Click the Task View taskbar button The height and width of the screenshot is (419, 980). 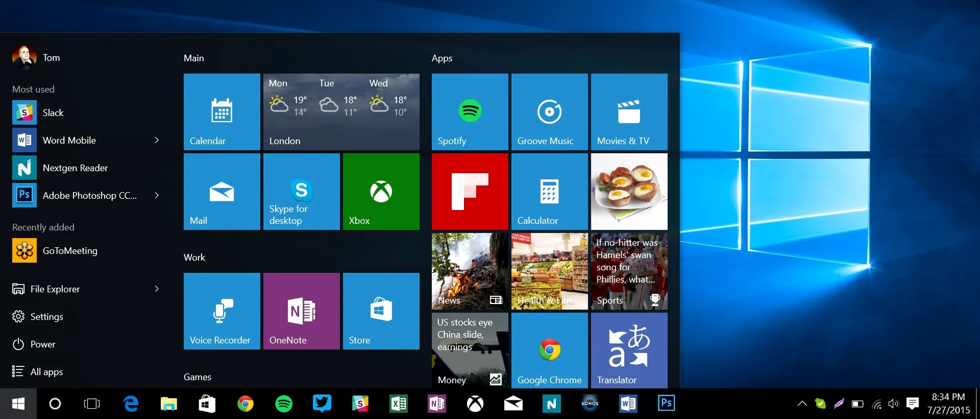click(x=92, y=404)
